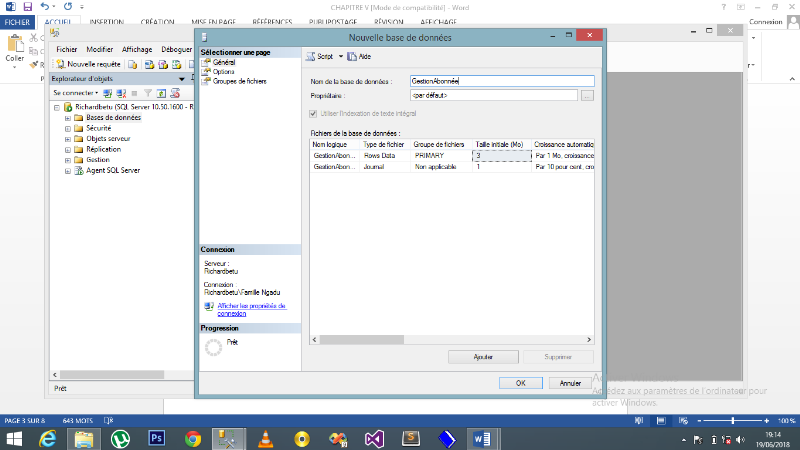Click the PRIMARY filegroup cell
Viewport: 800px width, 450px height.
(x=441, y=156)
